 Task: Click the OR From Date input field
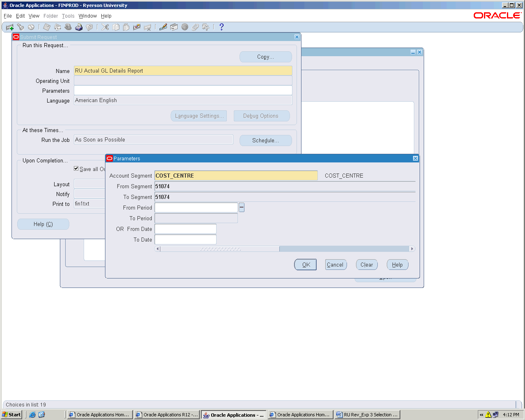(x=185, y=229)
